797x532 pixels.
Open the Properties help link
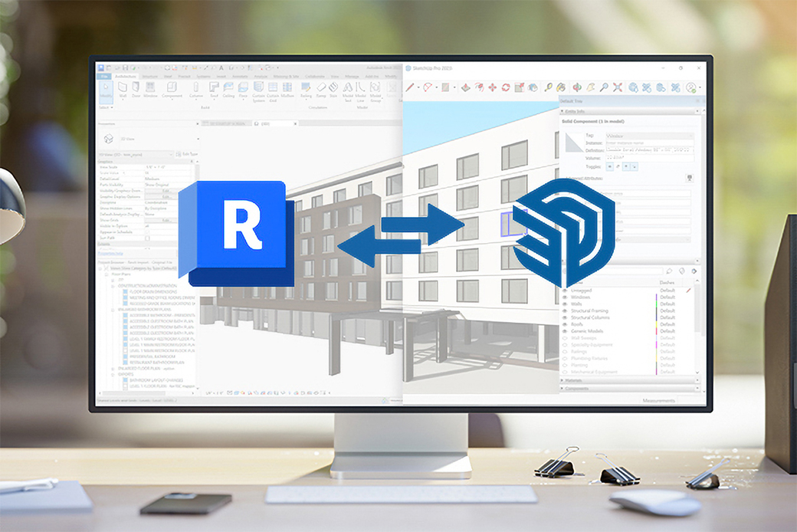110,253
